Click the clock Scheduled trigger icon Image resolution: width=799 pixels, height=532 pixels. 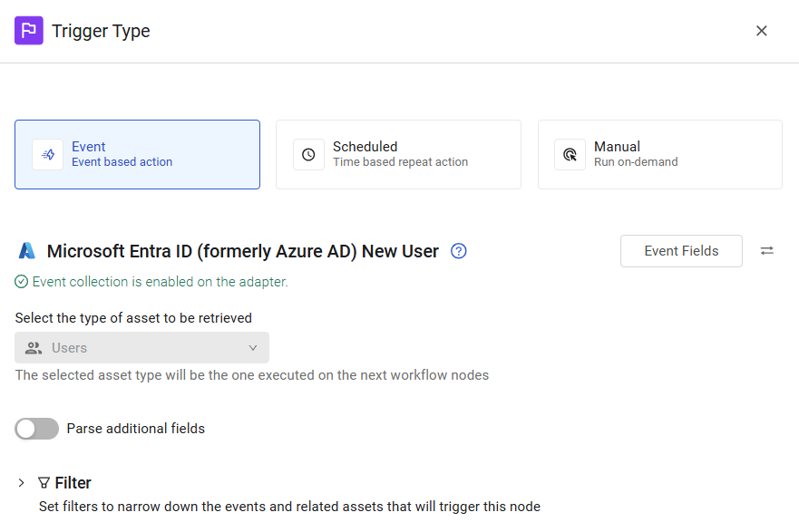pos(308,154)
